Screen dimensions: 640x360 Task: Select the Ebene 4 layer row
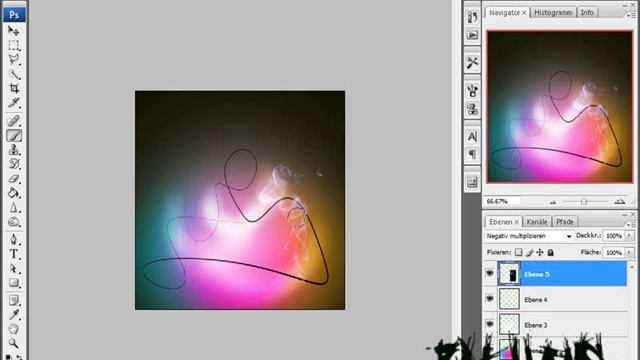(x=556, y=300)
